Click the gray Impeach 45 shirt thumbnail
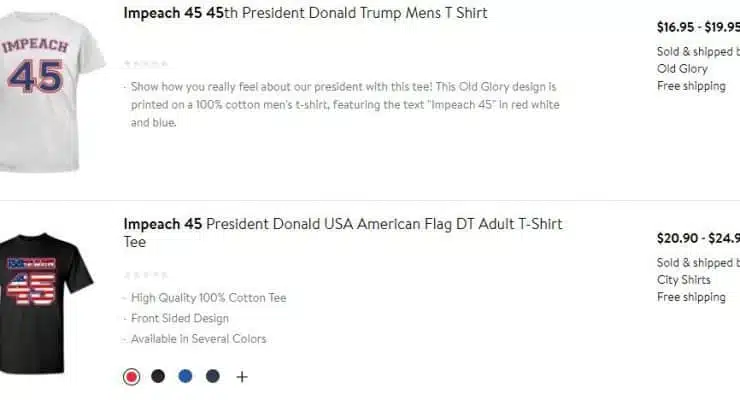 (51, 91)
